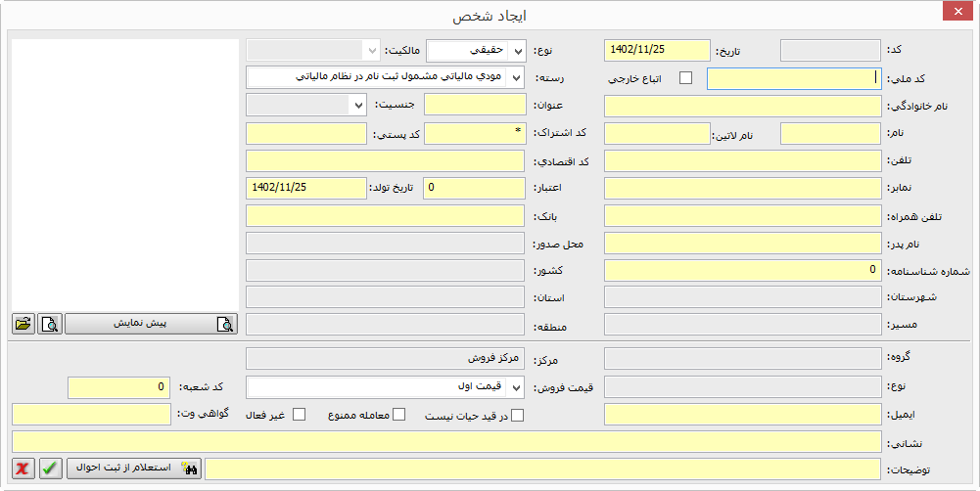Click the تاریخ تولد birth date field
The image size is (980, 491).
click(306, 188)
